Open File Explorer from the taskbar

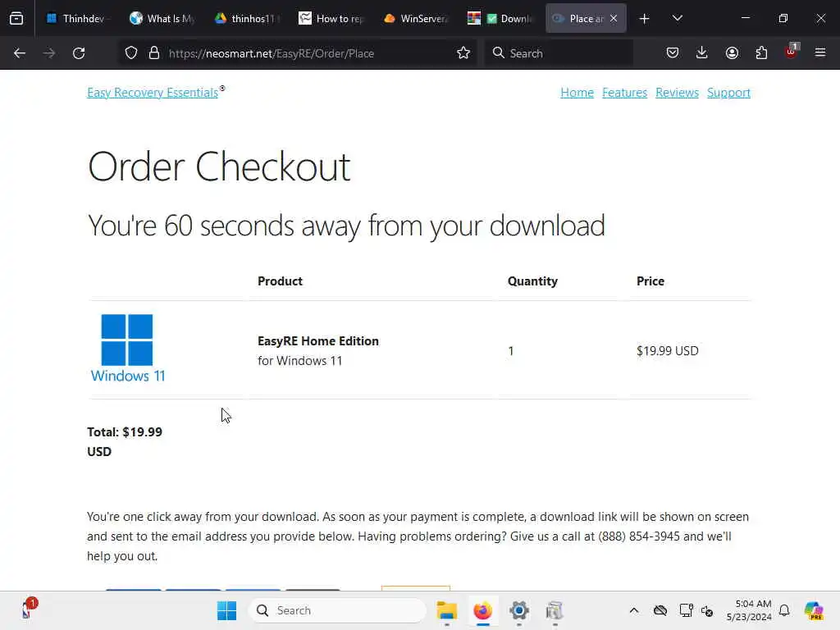click(x=447, y=610)
